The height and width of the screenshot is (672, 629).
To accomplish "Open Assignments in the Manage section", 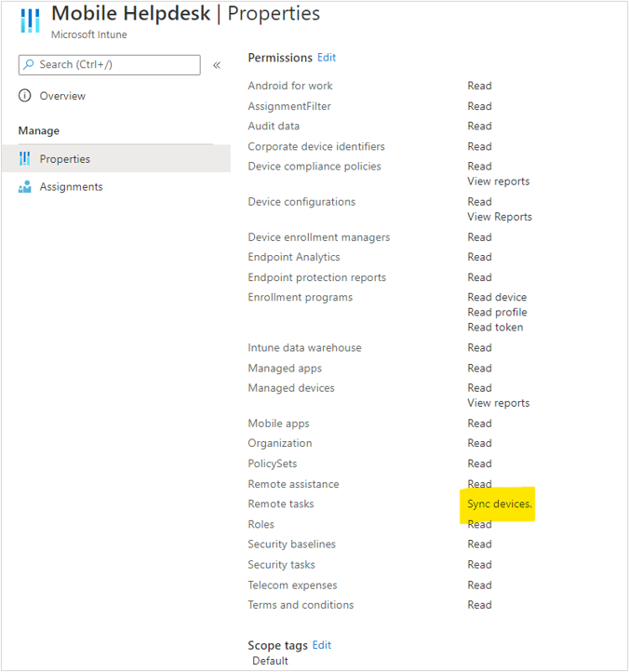I will coord(71,187).
